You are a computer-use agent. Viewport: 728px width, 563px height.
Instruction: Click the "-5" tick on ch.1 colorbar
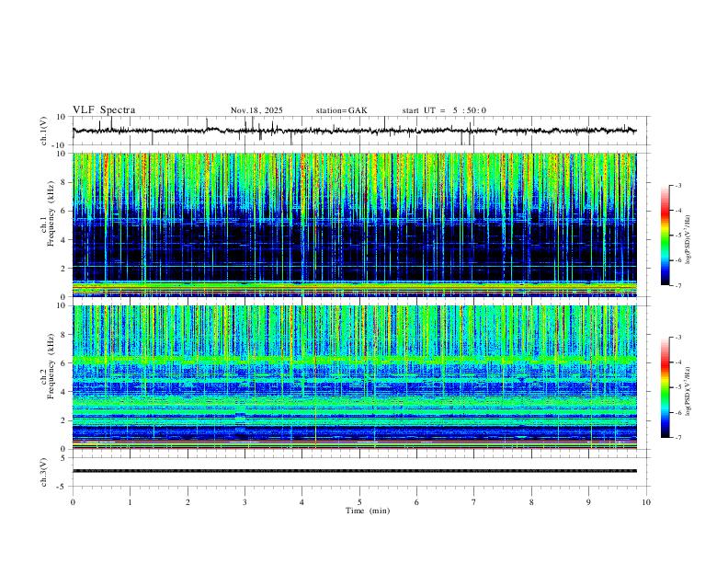pos(677,236)
